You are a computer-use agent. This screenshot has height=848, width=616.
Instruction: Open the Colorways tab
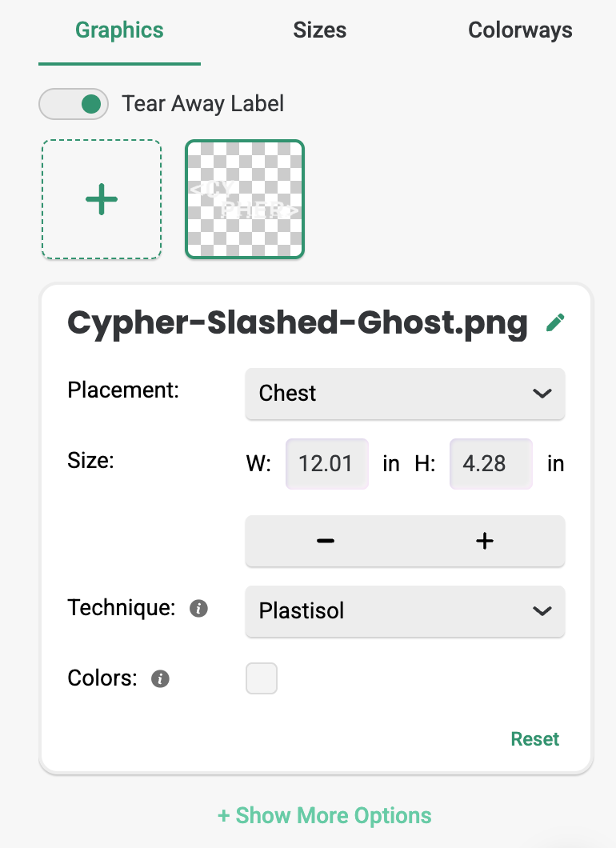click(x=520, y=30)
